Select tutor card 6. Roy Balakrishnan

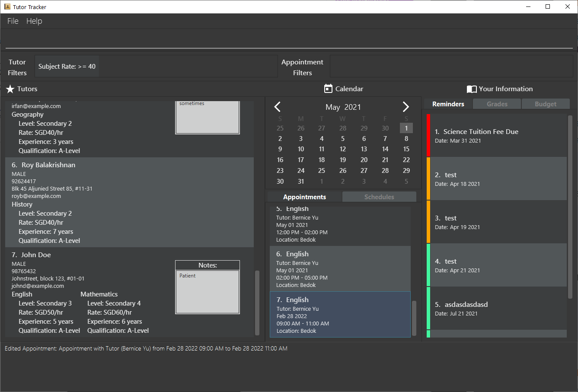(129, 202)
